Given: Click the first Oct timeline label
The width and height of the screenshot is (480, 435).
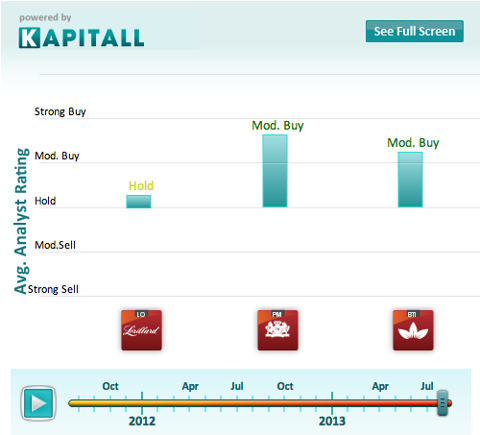Looking at the screenshot, I should pyautogui.click(x=110, y=386).
